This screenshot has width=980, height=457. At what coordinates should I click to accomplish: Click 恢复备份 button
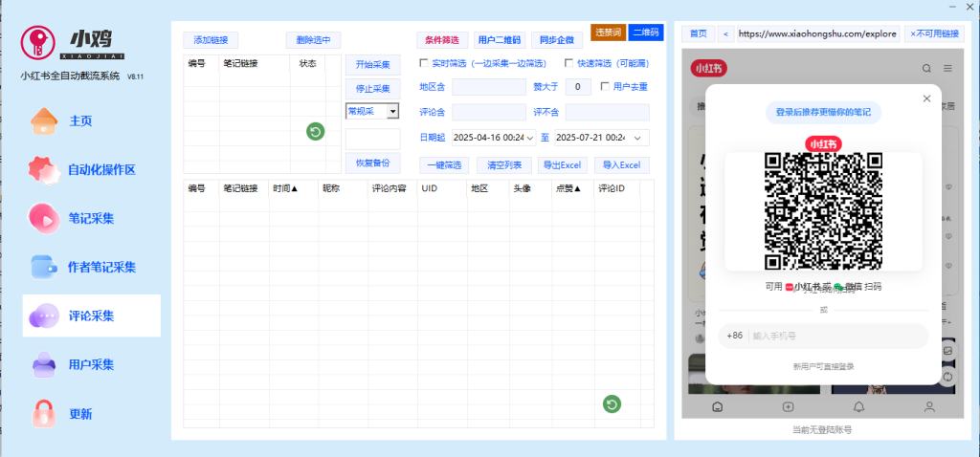[373, 163]
